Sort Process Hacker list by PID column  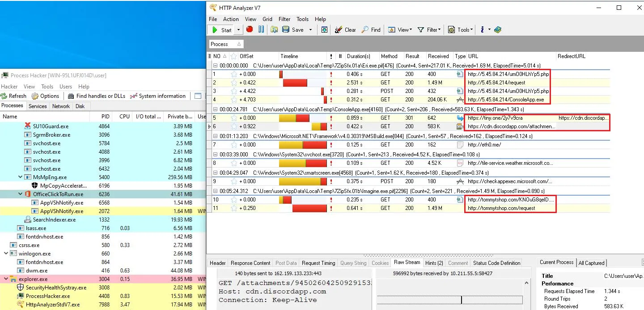coord(106,117)
